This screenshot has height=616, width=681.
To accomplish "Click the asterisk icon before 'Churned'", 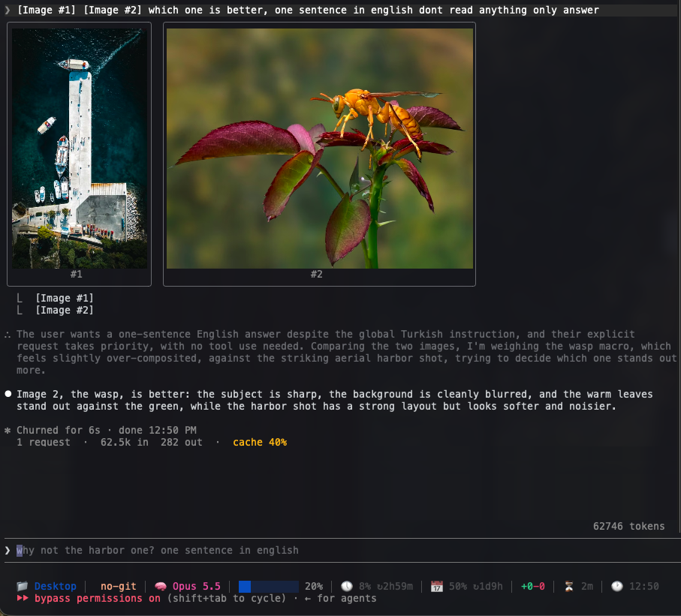I will 8,430.
